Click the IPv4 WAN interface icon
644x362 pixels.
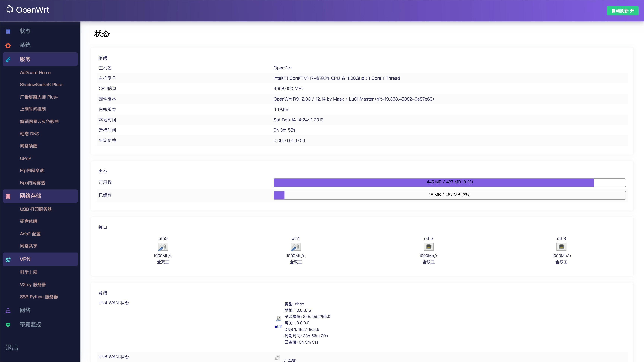(279, 319)
